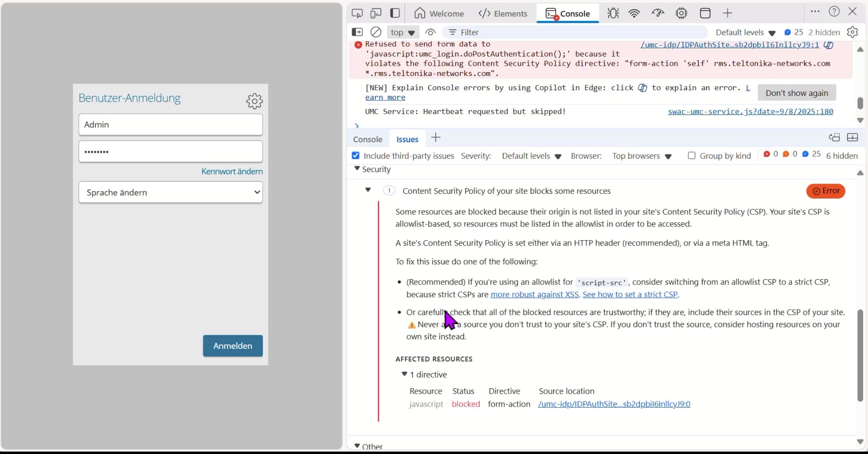
Task: Enable Group by kind checkbox
Action: pos(691,155)
